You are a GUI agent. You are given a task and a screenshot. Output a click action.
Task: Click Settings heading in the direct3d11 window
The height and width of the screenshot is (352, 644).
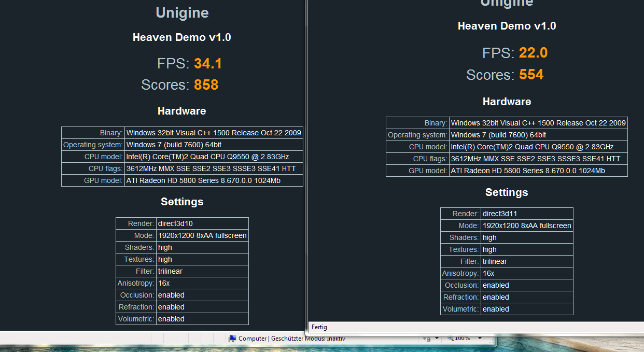[507, 192]
